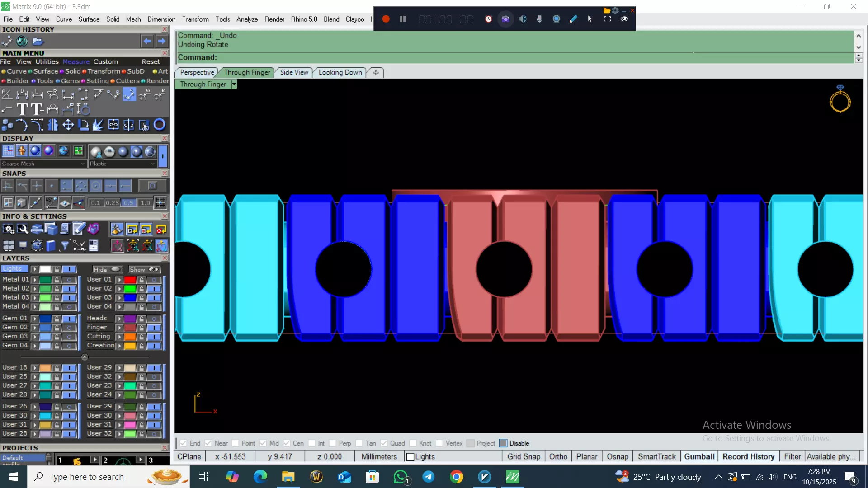This screenshot has width=868, height=488.
Task: Select the four-arrow move tool
Action: pyautogui.click(x=68, y=125)
